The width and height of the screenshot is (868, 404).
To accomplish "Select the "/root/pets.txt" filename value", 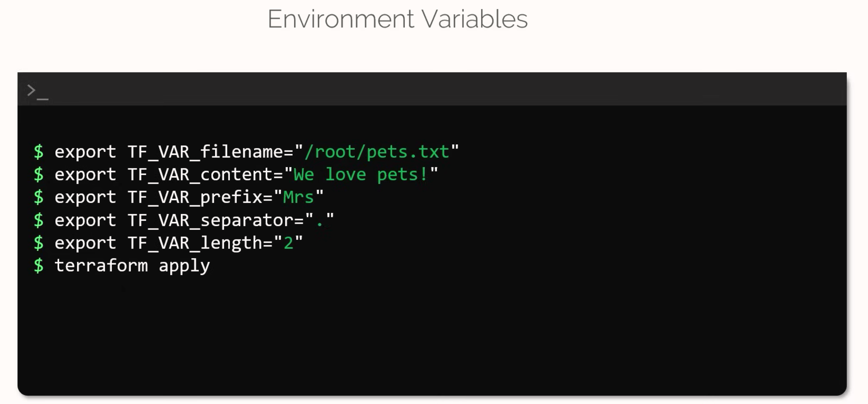I will [x=377, y=152].
